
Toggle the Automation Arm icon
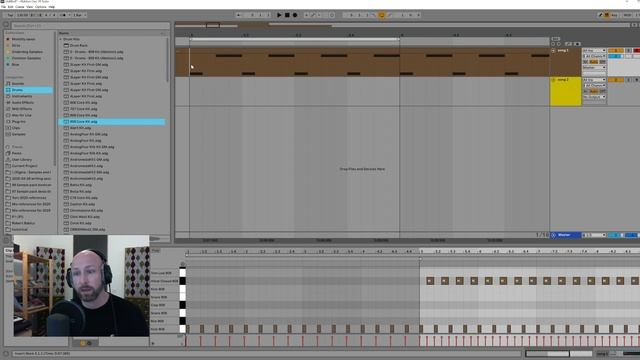tap(313, 15)
